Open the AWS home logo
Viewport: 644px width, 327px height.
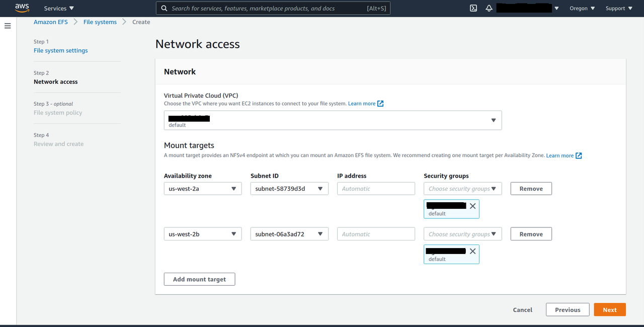pyautogui.click(x=22, y=8)
